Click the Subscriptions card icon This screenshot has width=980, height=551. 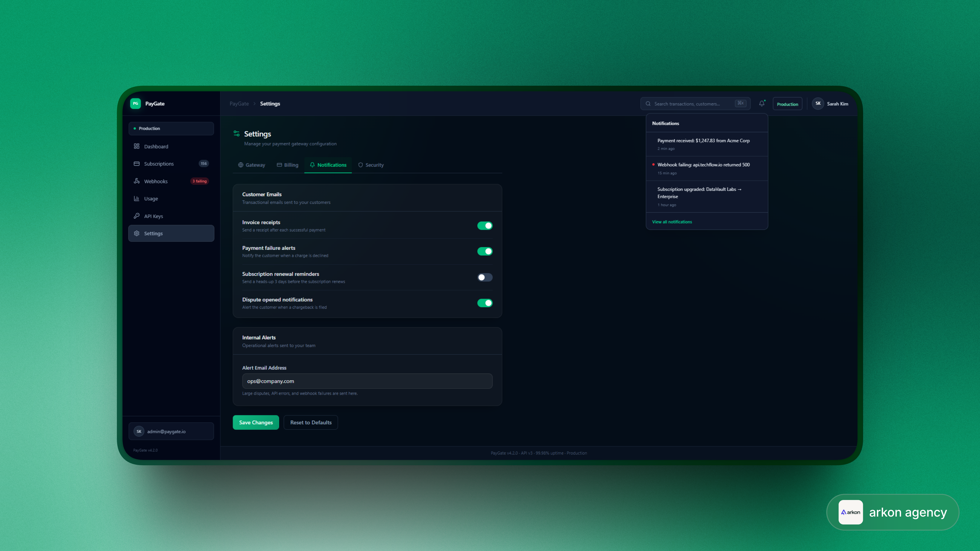point(137,164)
